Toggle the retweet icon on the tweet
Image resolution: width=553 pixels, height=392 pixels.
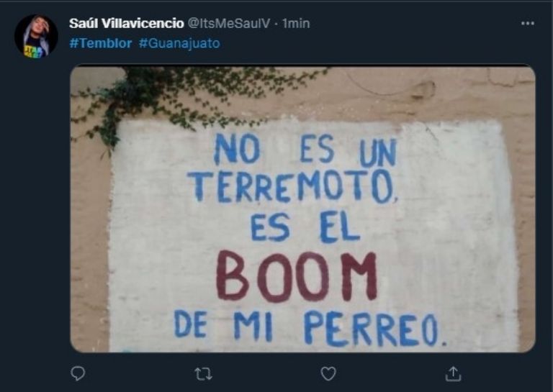204,374
